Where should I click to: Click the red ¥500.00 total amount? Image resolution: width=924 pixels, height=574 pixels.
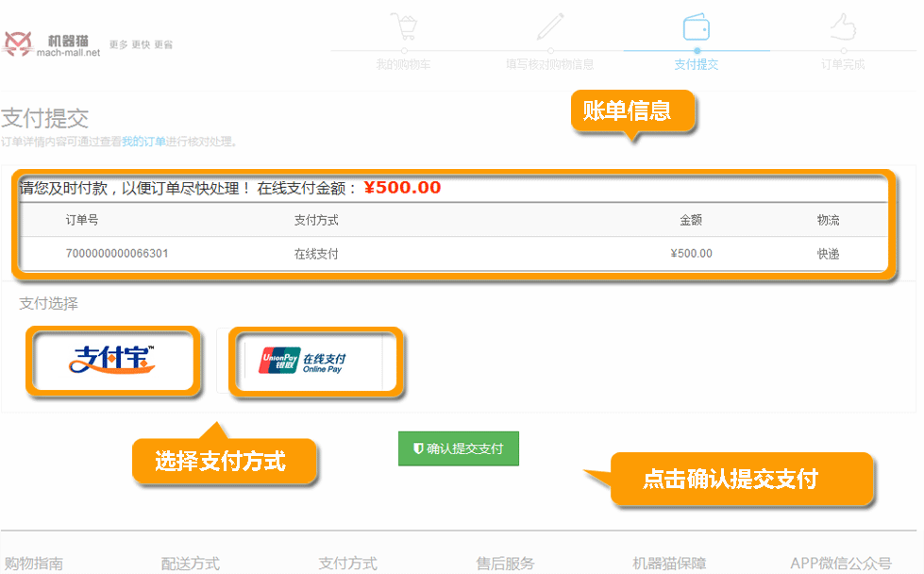tap(402, 188)
